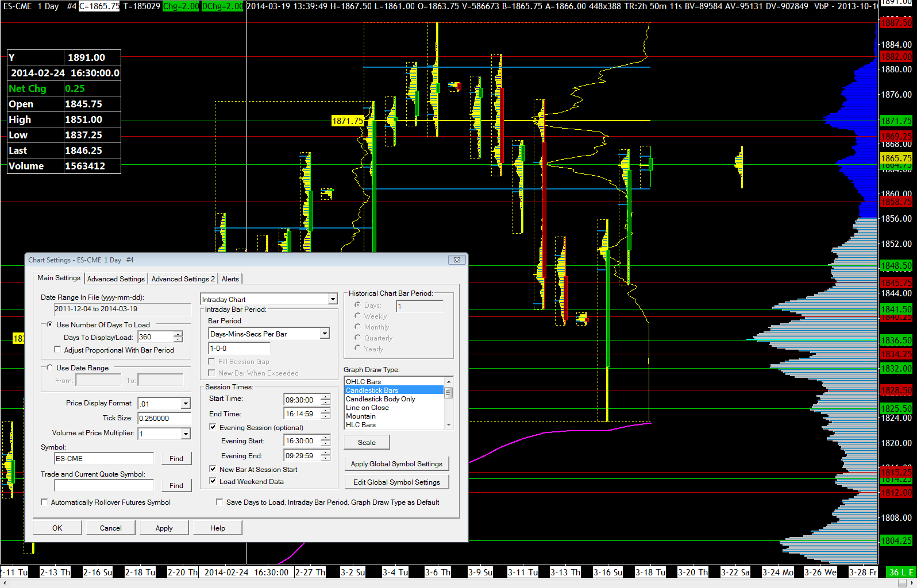Image resolution: width=917 pixels, height=588 pixels.
Task: Toggle Automatically Rollover Futures Symbol checkbox
Action: 45,502
